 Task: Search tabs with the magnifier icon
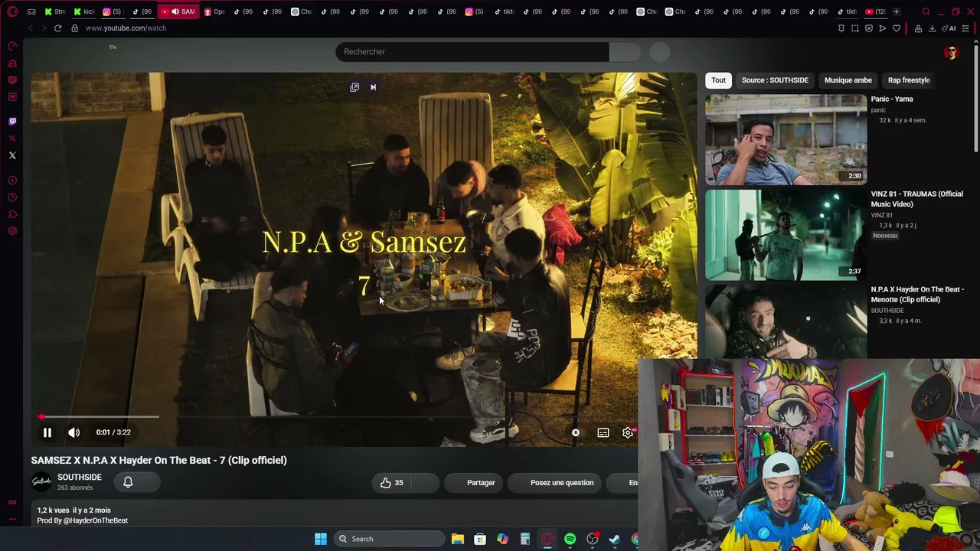click(x=926, y=11)
